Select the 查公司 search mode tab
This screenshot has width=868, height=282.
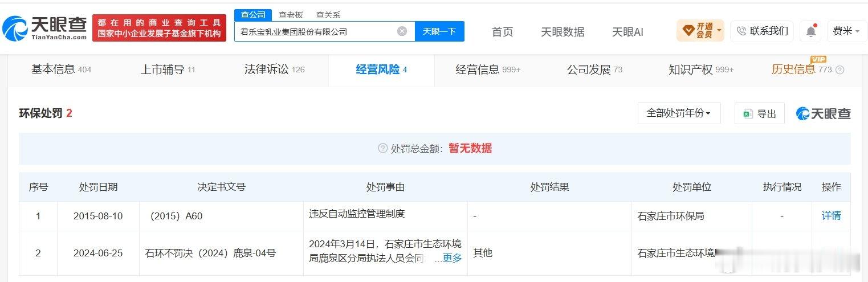pyautogui.click(x=252, y=15)
